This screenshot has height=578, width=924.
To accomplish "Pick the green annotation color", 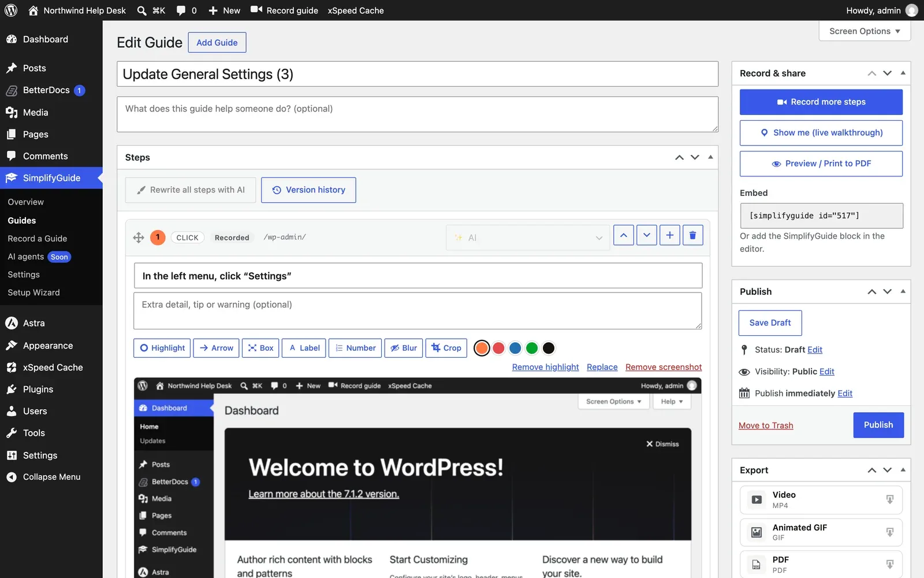I will click(532, 348).
